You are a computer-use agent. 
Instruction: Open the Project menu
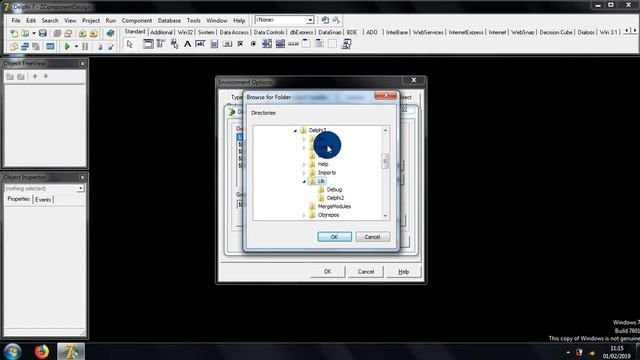pyautogui.click(x=91, y=20)
